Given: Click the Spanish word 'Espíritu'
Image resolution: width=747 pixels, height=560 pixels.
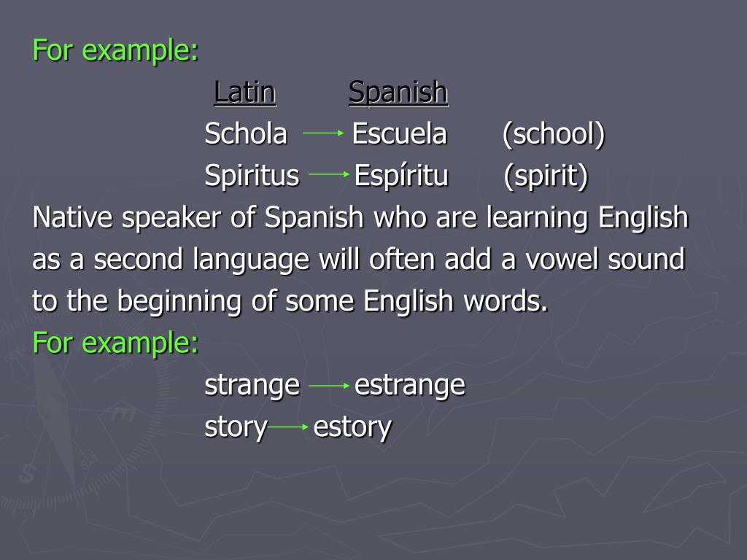Looking at the screenshot, I should tap(402, 175).
